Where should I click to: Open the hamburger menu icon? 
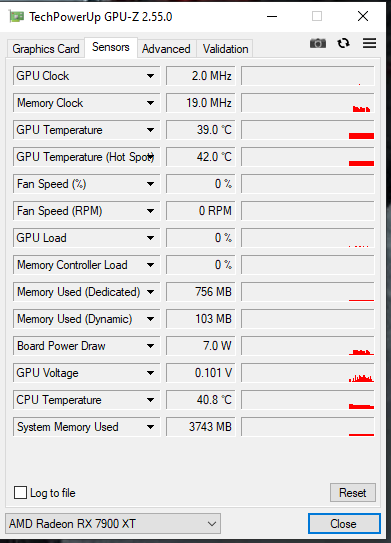[x=369, y=43]
